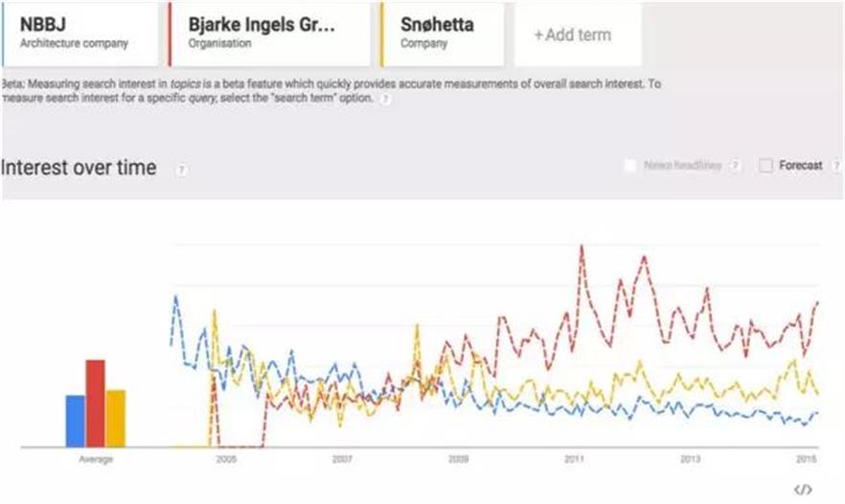
Task: Click the red Bjarke Ingels average bar
Action: [95, 402]
